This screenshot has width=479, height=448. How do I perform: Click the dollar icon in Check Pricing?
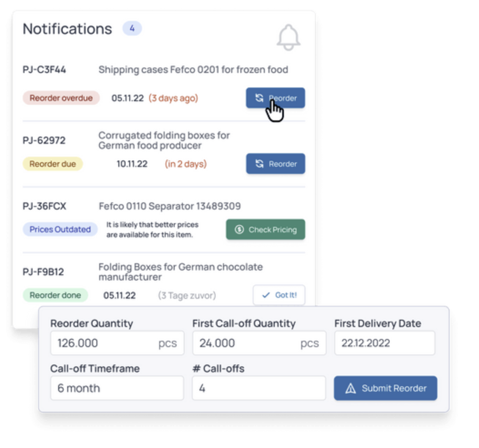point(239,230)
